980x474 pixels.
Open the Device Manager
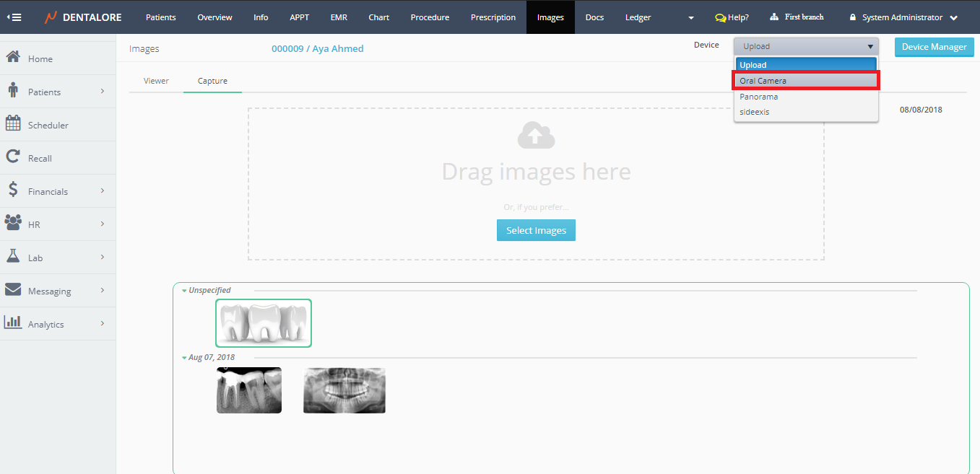(934, 47)
